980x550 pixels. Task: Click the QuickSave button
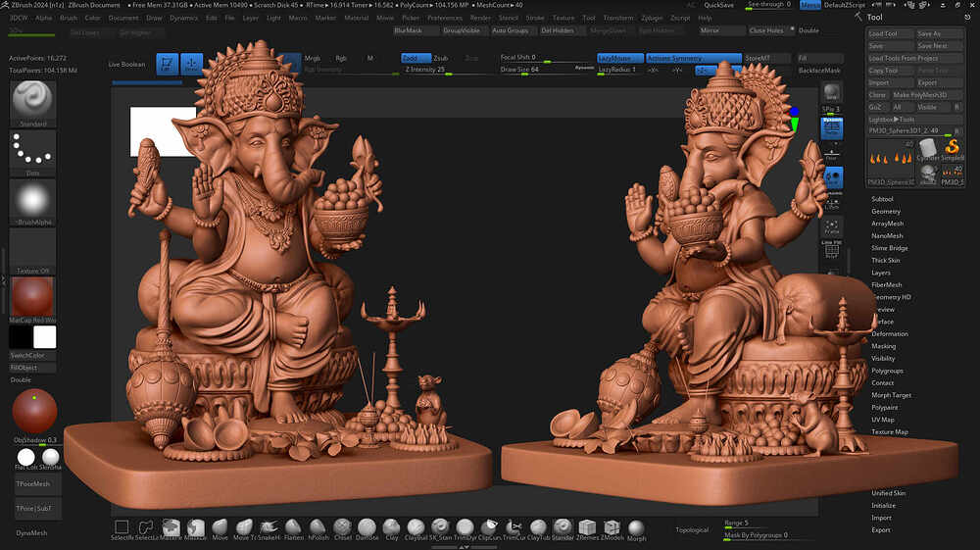718,5
